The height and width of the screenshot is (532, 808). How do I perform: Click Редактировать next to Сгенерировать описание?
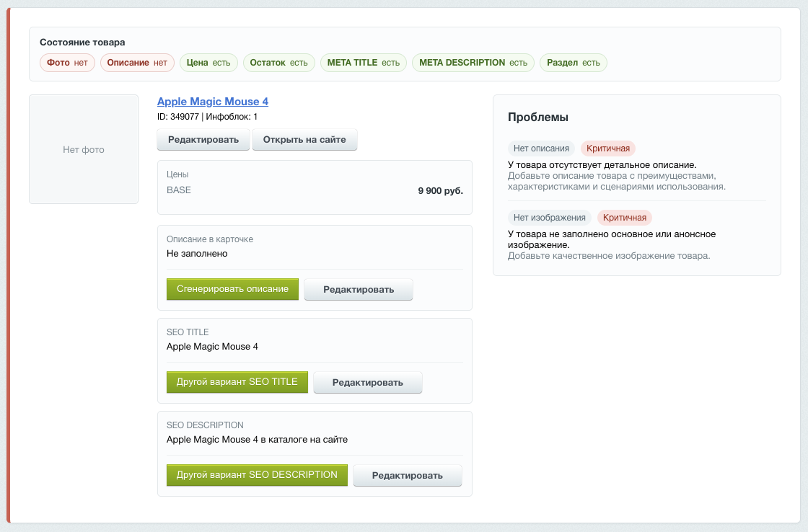click(x=359, y=290)
